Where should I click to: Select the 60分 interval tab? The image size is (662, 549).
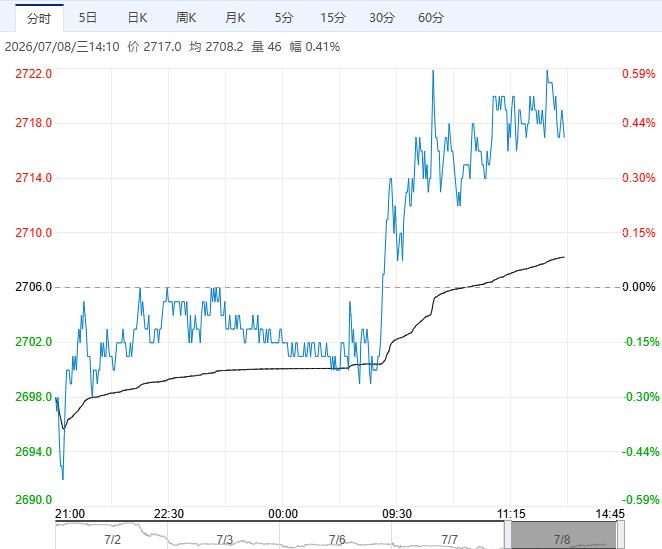pos(431,18)
